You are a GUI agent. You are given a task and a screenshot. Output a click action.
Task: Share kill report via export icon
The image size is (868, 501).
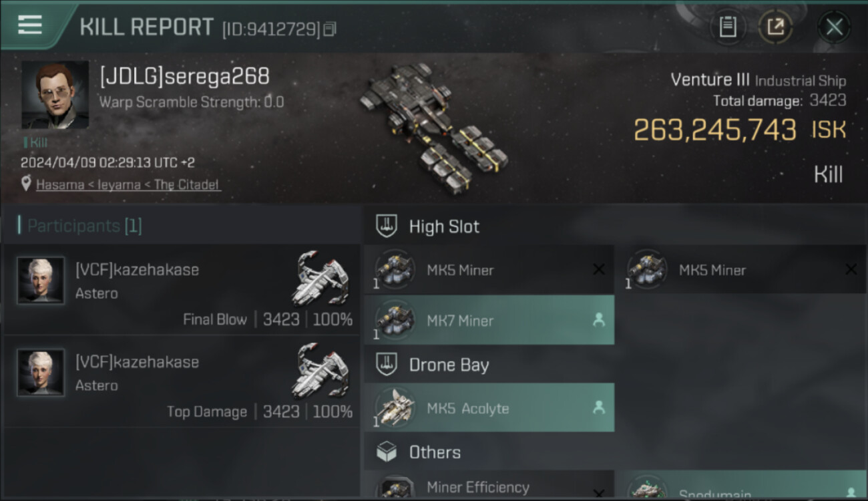click(x=775, y=27)
